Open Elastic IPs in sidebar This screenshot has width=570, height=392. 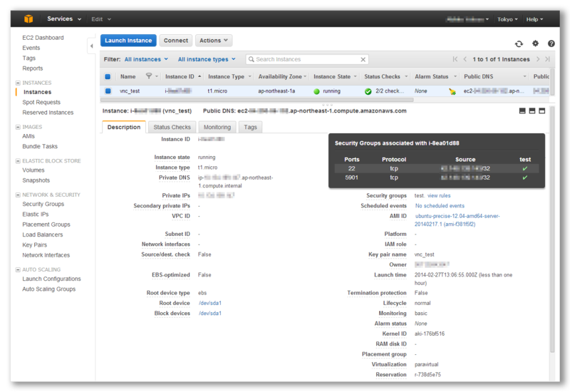[35, 215]
